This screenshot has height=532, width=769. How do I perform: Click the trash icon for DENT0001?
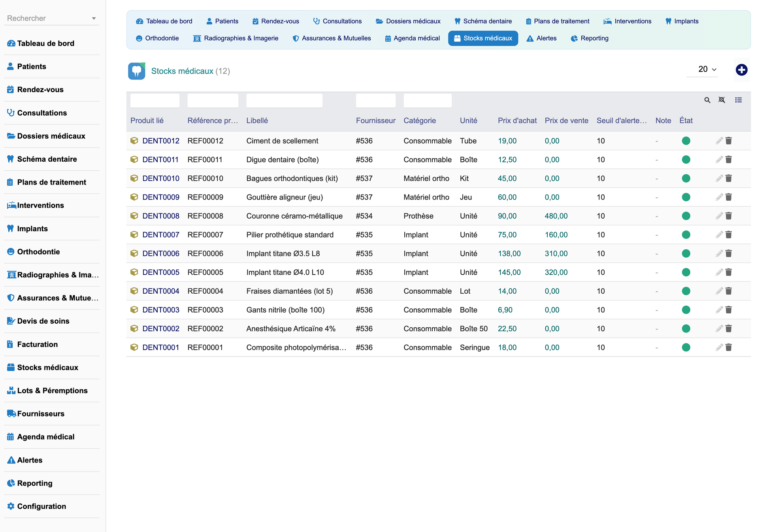click(x=729, y=347)
